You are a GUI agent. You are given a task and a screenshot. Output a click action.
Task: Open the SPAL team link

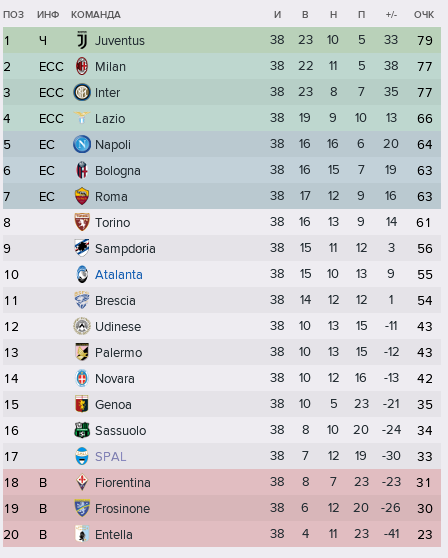click(x=110, y=456)
